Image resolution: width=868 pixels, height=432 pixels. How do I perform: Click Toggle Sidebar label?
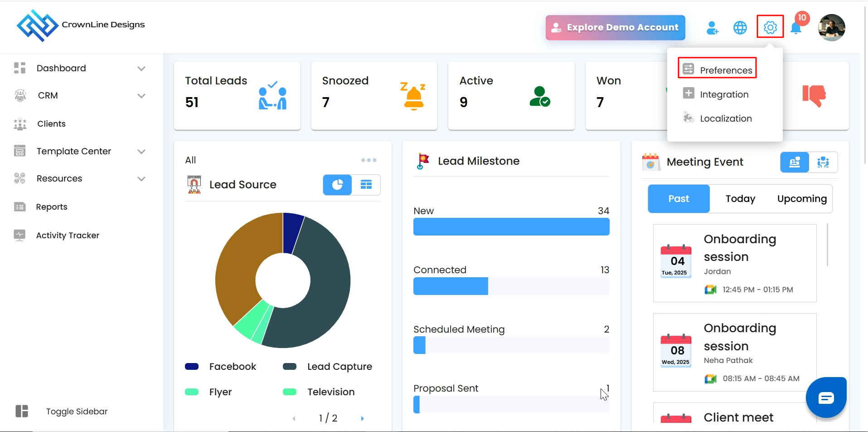click(77, 412)
